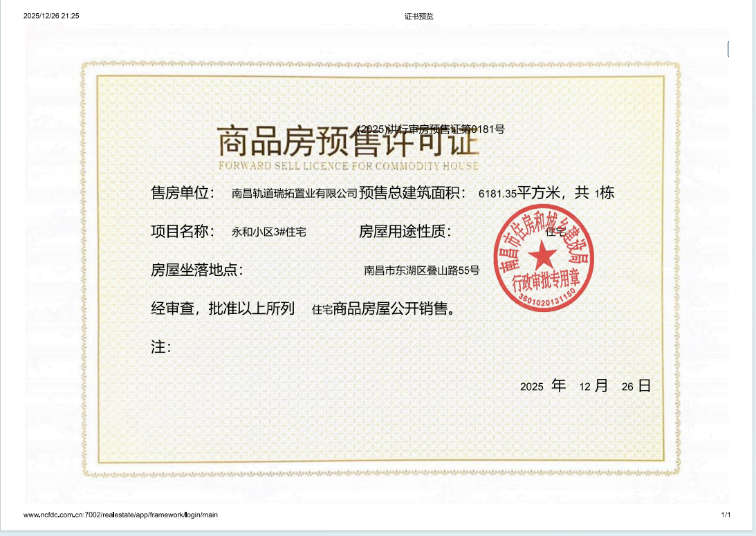This screenshot has width=756, height=536.
Task: Click the area value 6181.35平方米
Action: click(519, 193)
